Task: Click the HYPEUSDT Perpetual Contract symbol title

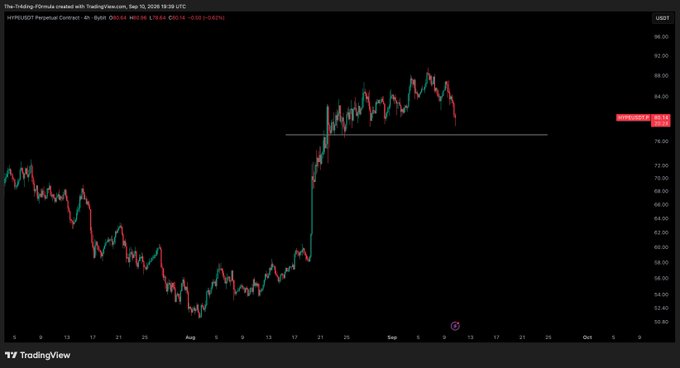Action: [43, 18]
